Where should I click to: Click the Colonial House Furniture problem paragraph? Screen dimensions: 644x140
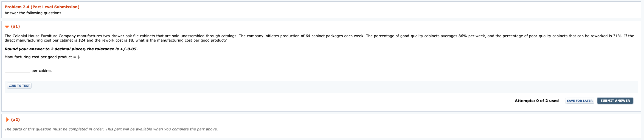click(319, 38)
